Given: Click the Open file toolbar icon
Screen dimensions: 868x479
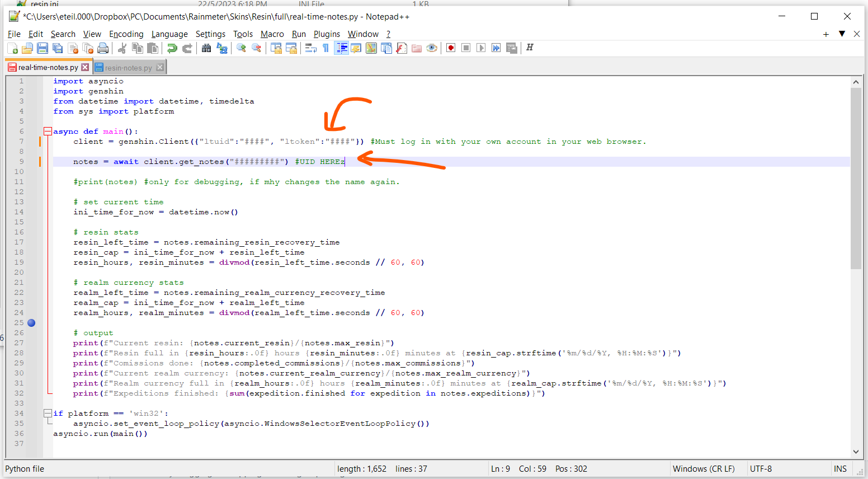Looking at the screenshot, I should [27, 48].
